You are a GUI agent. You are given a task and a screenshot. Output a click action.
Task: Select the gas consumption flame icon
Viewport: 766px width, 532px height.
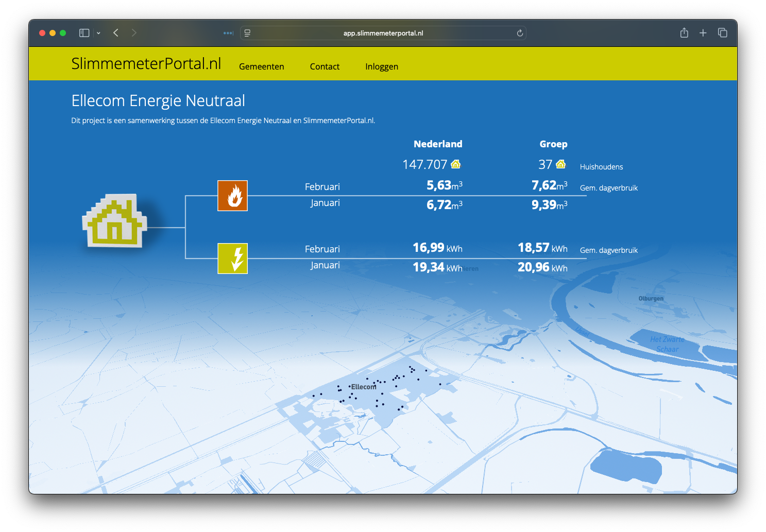233,196
